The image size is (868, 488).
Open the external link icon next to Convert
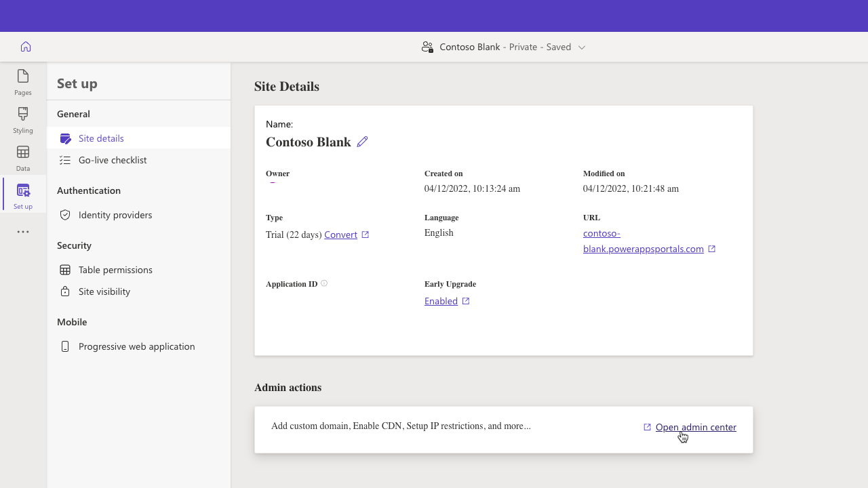click(x=366, y=234)
